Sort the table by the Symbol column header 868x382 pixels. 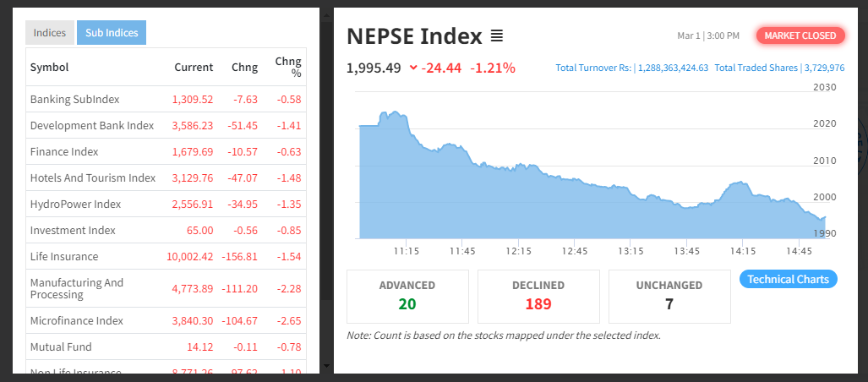tap(49, 68)
